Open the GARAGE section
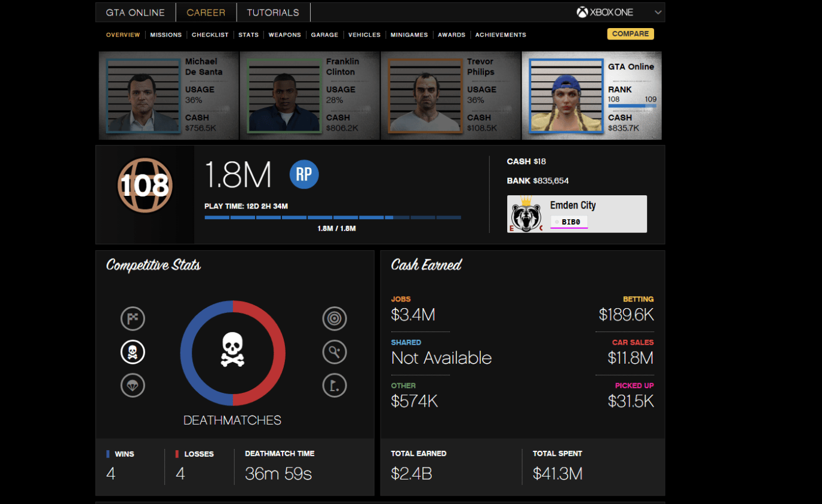This screenshot has height=504, width=822. 325,35
